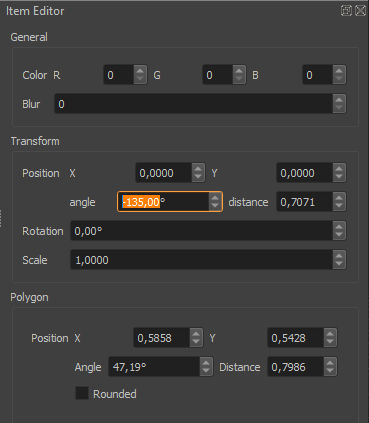Increase the Transform distance value
The width and height of the screenshot is (369, 423).
coord(339,198)
